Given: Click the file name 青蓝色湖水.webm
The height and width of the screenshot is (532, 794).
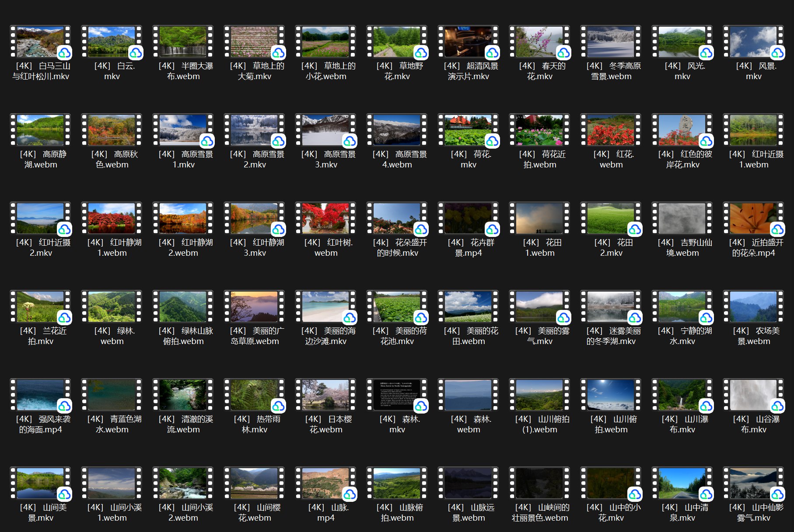Looking at the screenshot, I should [112, 424].
